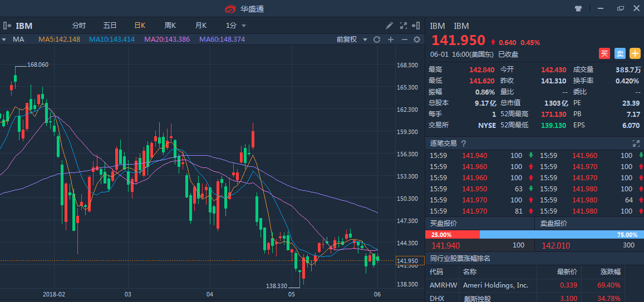Select the 月K monthly chart tab
The image size is (644, 302).
pyautogui.click(x=200, y=26)
